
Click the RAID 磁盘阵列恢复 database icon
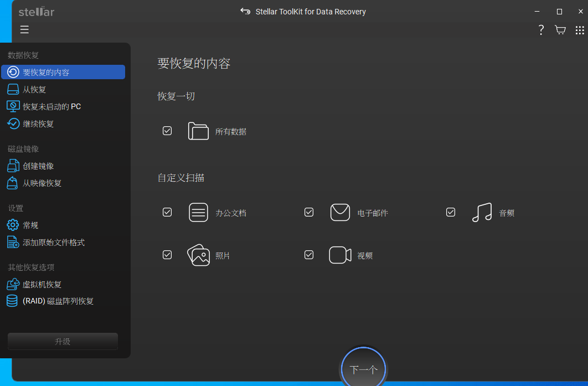[x=12, y=301]
